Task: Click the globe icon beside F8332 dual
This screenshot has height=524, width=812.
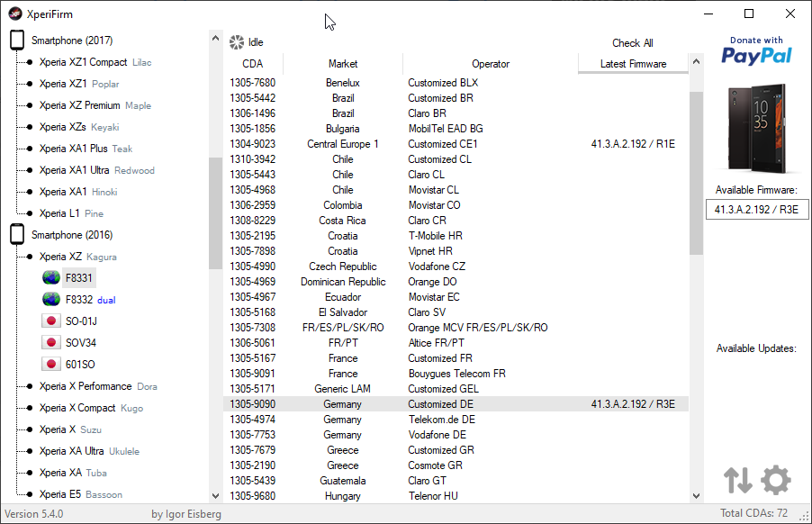Action: (51, 299)
